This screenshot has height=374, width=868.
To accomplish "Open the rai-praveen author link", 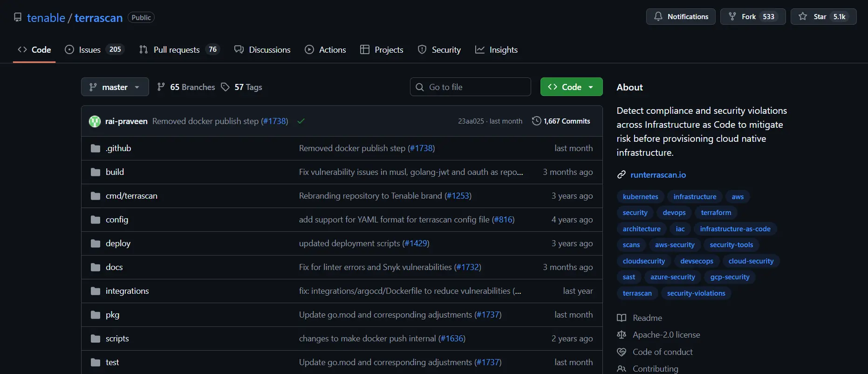I will [126, 121].
